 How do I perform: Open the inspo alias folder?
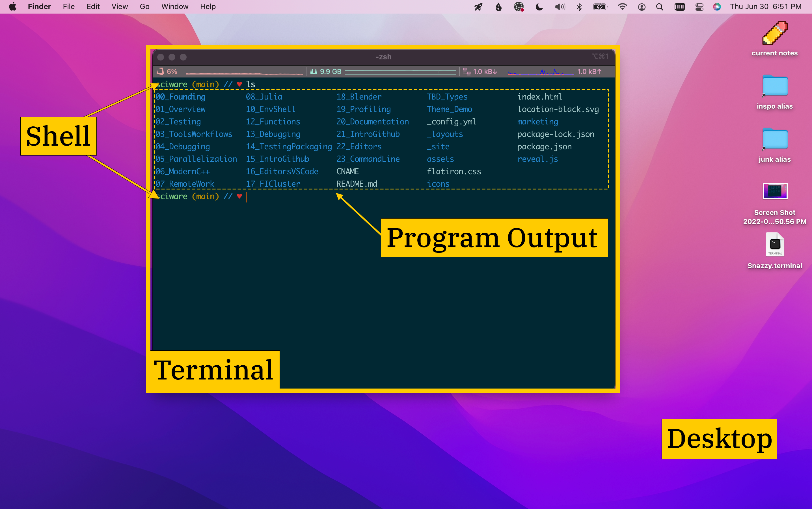(775, 86)
